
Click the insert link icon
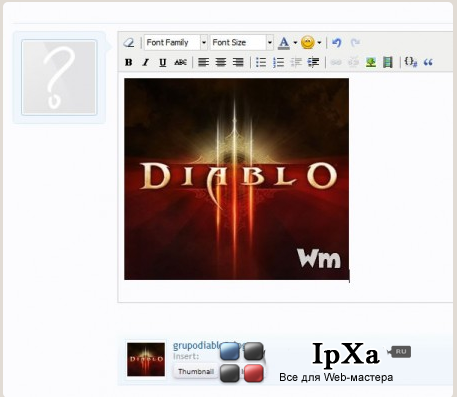tap(336, 62)
